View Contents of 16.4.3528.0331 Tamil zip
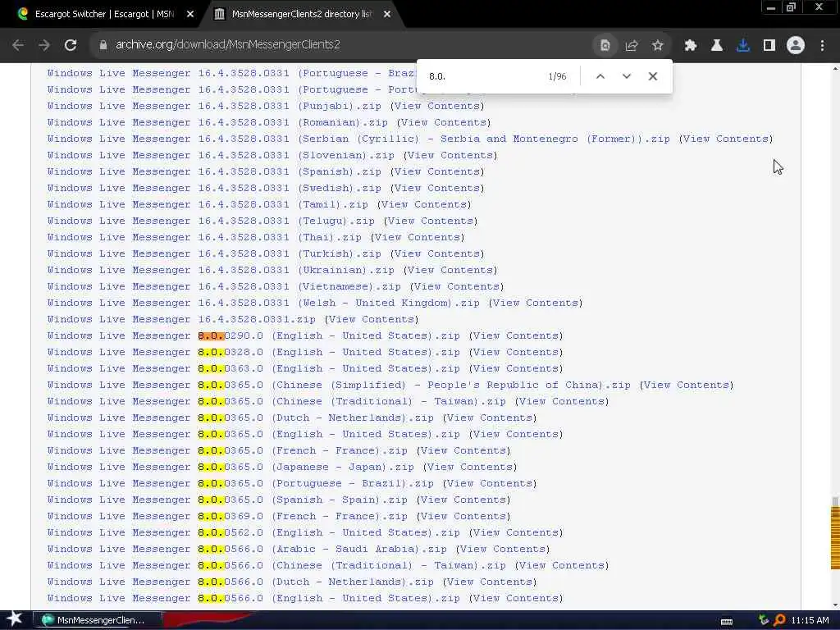The height and width of the screenshot is (630, 840). pos(424,204)
